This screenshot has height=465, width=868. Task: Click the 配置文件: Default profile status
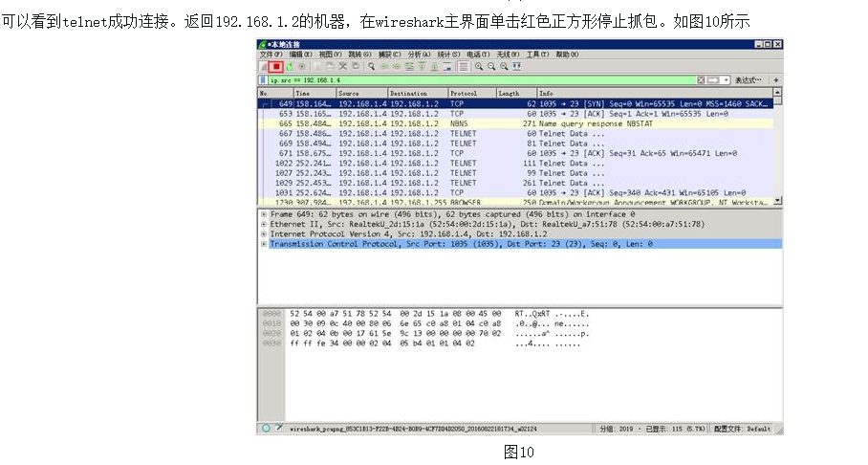(x=742, y=429)
